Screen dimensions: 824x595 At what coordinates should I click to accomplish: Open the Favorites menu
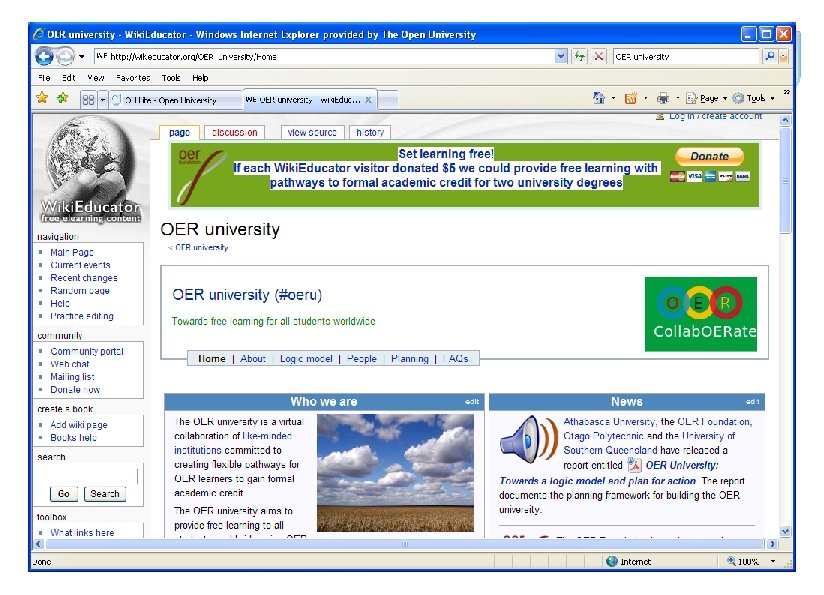pos(133,78)
